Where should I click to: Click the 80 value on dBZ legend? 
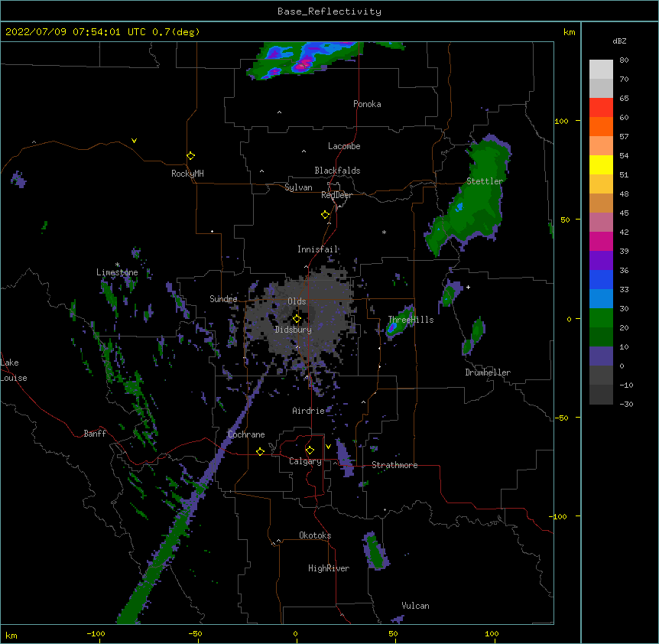click(x=624, y=60)
